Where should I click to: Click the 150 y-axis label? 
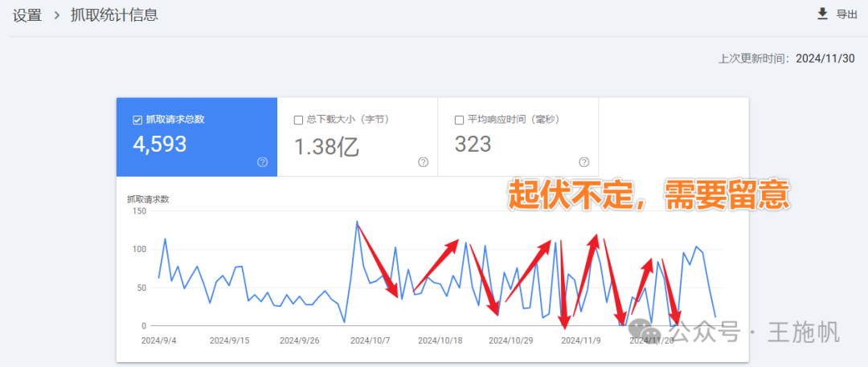[138, 211]
